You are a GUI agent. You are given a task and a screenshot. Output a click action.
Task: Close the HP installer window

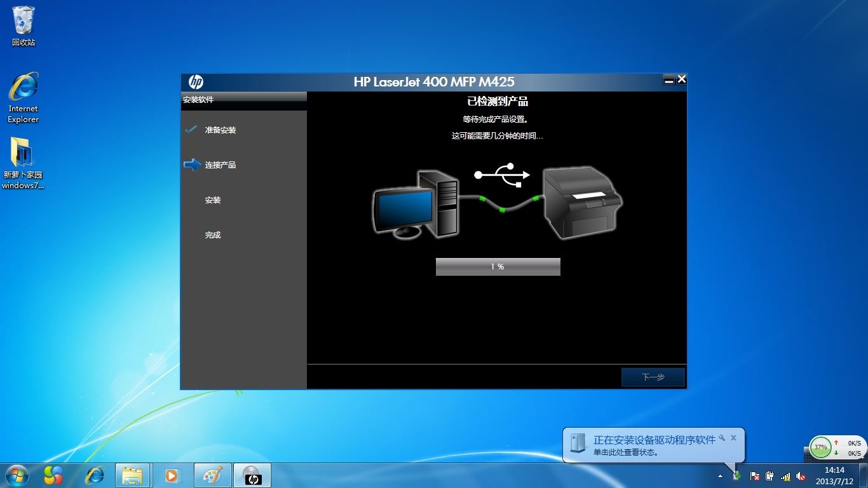coord(681,79)
